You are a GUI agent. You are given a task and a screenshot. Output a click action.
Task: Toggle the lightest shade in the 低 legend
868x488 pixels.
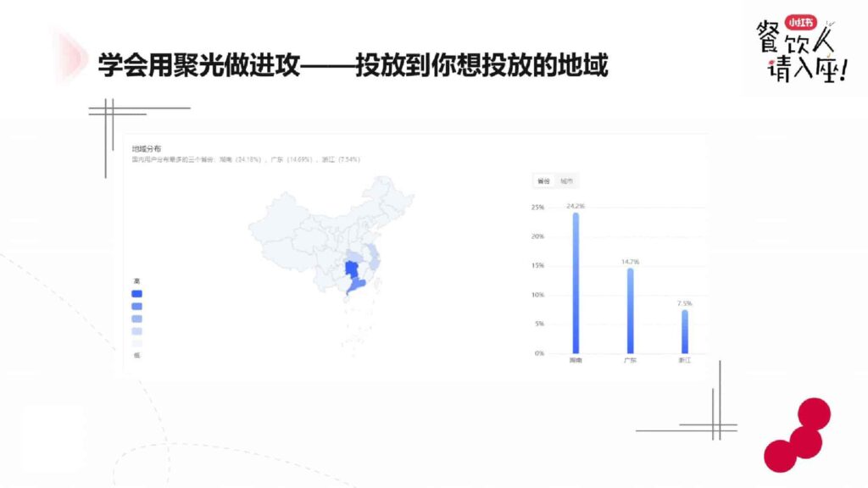[135, 344]
